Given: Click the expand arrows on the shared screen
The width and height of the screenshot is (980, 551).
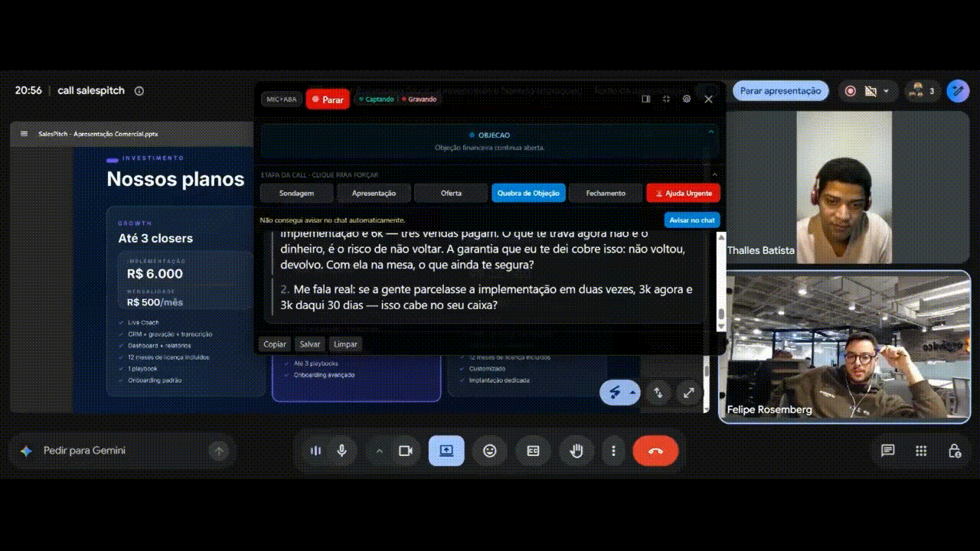Looking at the screenshot, I should coord(689,393).
